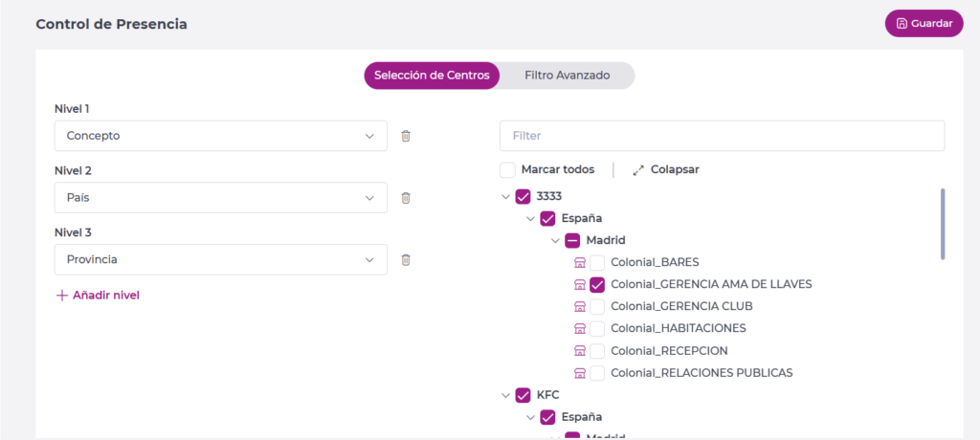Image resolution: width=980 pixels, height=440 pixels.
Task: Click trash icon next to Nivel 1
Action: pyautogui.click(x=406, y=136)
